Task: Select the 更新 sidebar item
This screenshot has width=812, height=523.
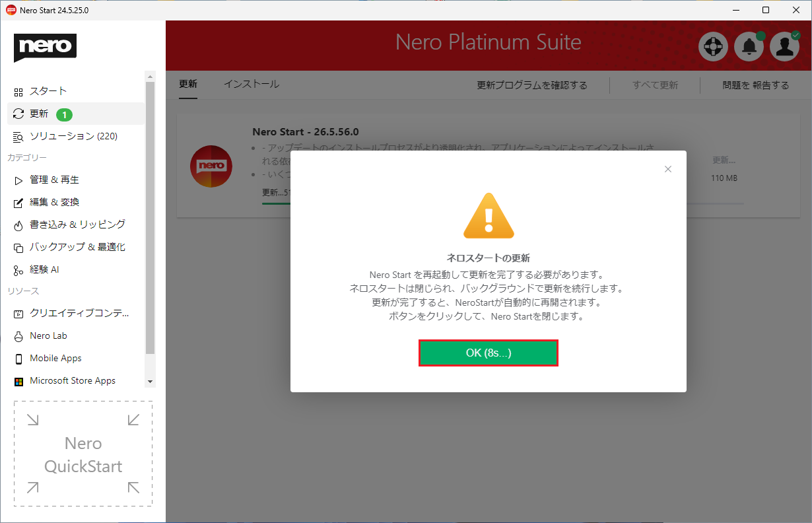Action: point(76,114)
